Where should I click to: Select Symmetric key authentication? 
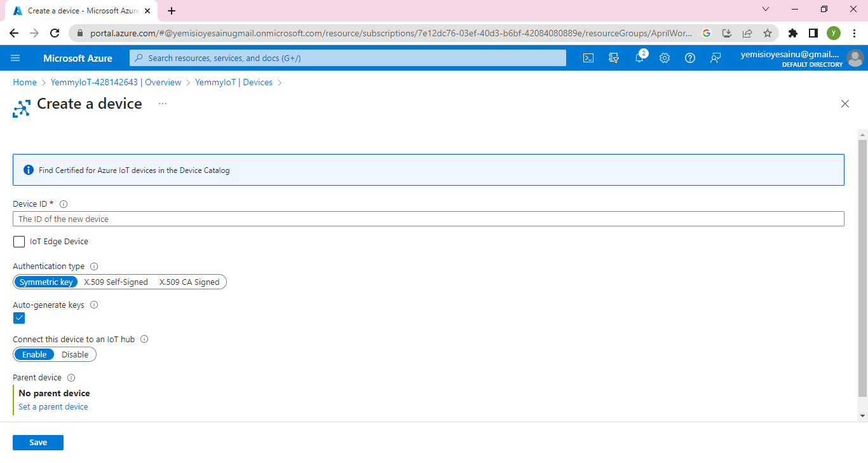click(x=46, y=282)
